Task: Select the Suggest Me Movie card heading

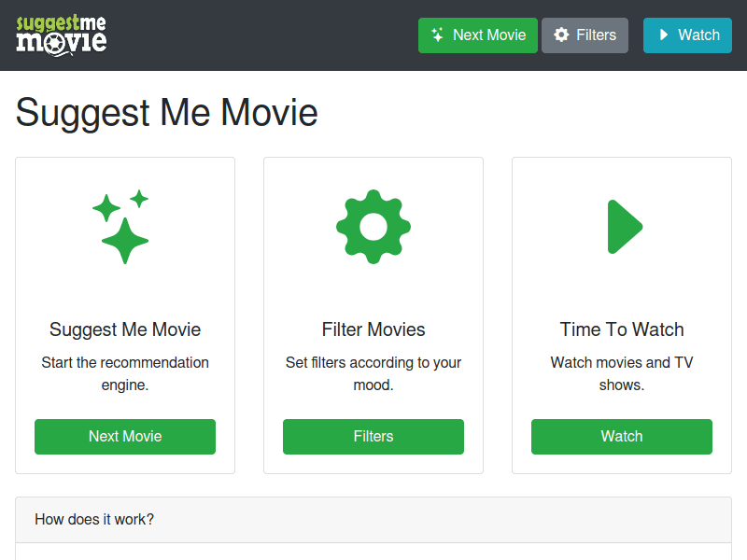Action: [x=125, y=329]
